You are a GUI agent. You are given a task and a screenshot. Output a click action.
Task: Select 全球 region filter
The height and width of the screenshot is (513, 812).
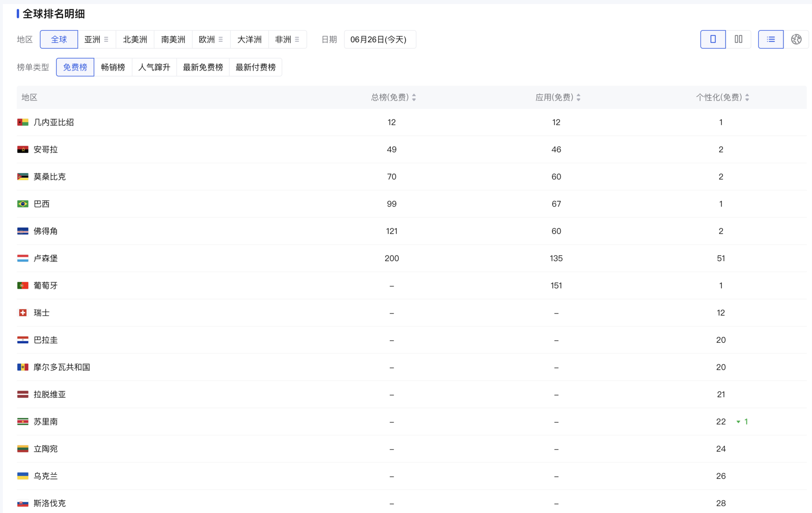59,39
